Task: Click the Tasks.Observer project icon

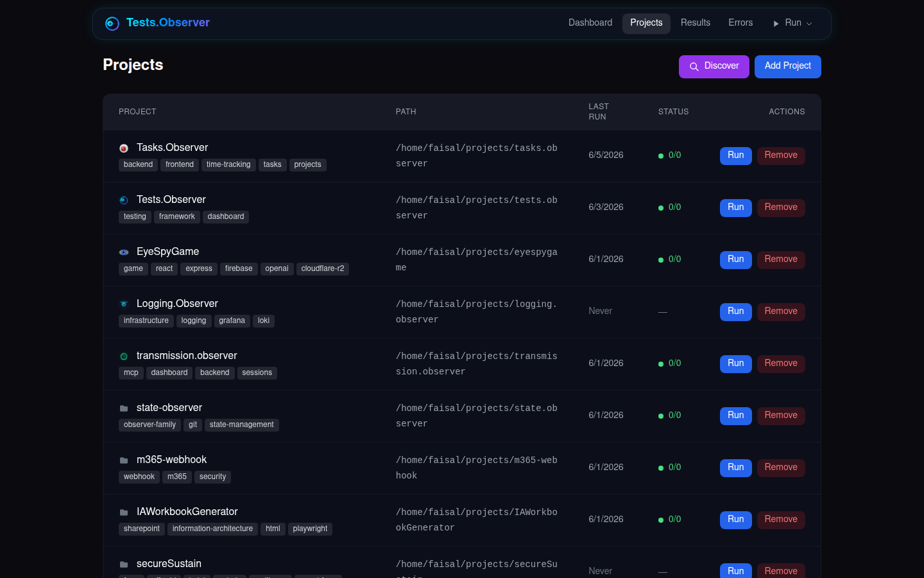Action: (124, 148)
